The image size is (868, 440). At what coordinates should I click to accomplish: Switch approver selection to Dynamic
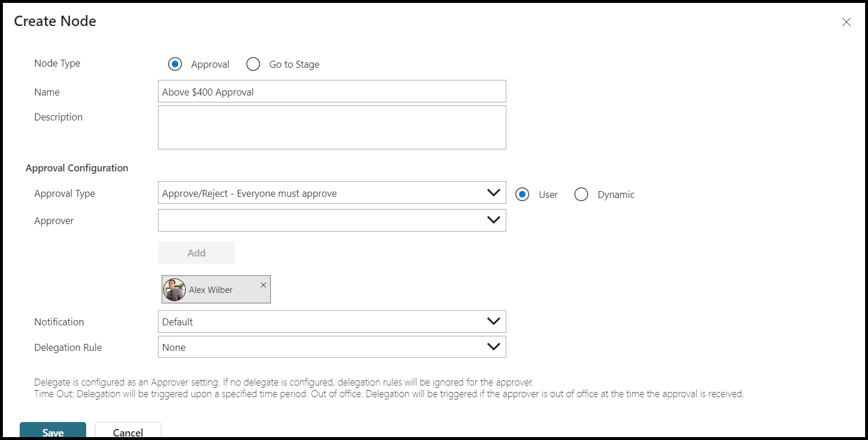(x=581, y=195)
